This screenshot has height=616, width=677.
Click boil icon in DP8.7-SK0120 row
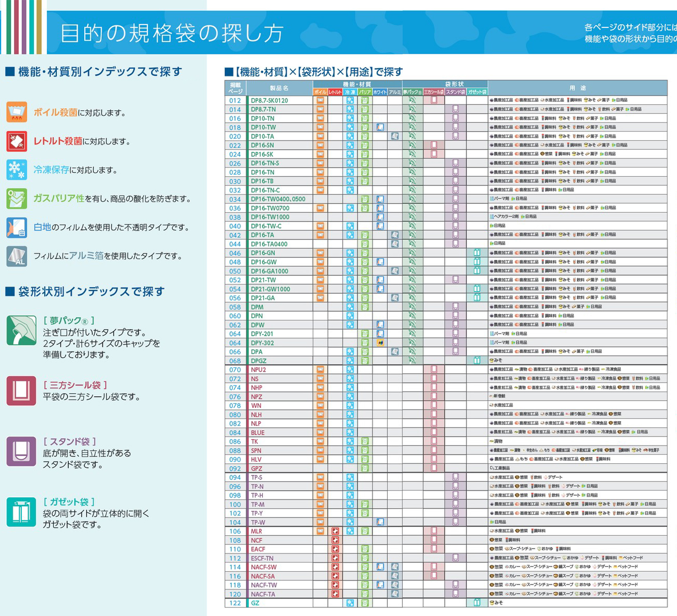(320, 100)
